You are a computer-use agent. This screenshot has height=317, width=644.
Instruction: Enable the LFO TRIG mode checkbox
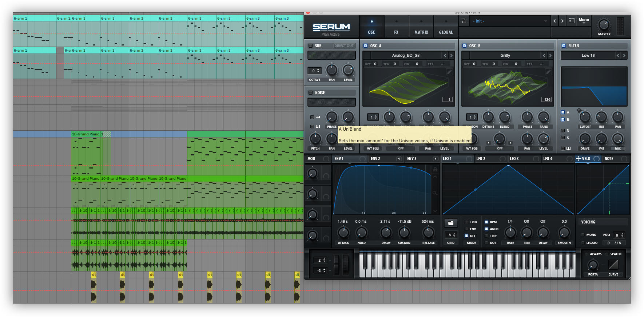466,222
